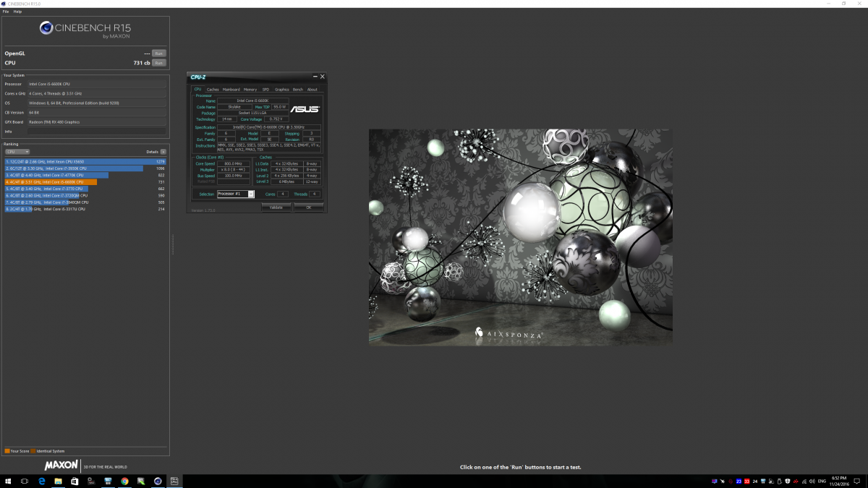Open the Windows Store taskbar icon
This screenshot has height=488, width=868.
pyautogui.click(x=75, y=481)
